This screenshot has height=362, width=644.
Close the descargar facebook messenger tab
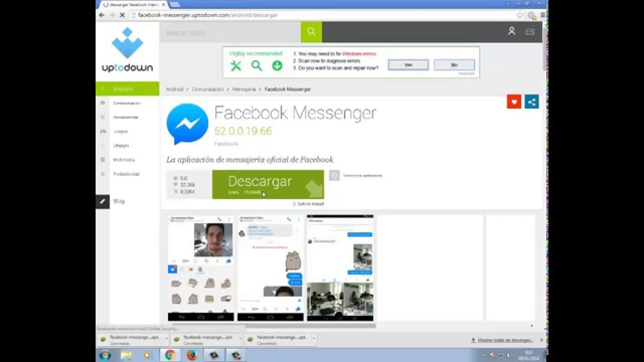[164, 5]
